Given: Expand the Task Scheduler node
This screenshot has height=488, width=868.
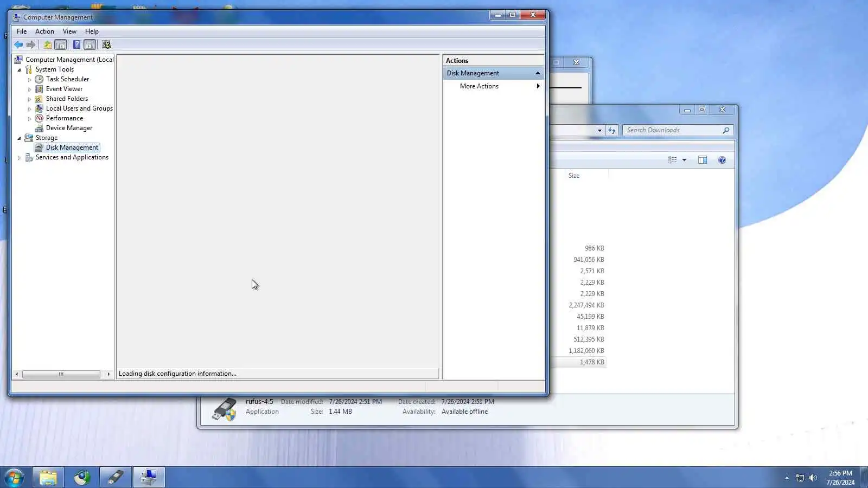Looking at the screenshot, I should tap(30, 80).
